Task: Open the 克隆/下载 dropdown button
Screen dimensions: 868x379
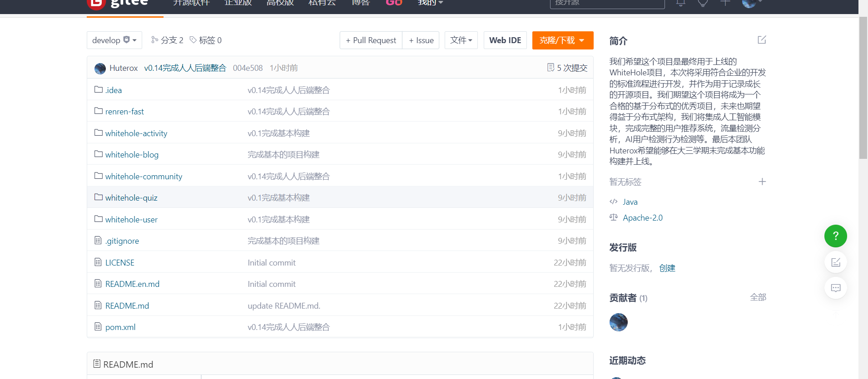Action: [563, 40]
